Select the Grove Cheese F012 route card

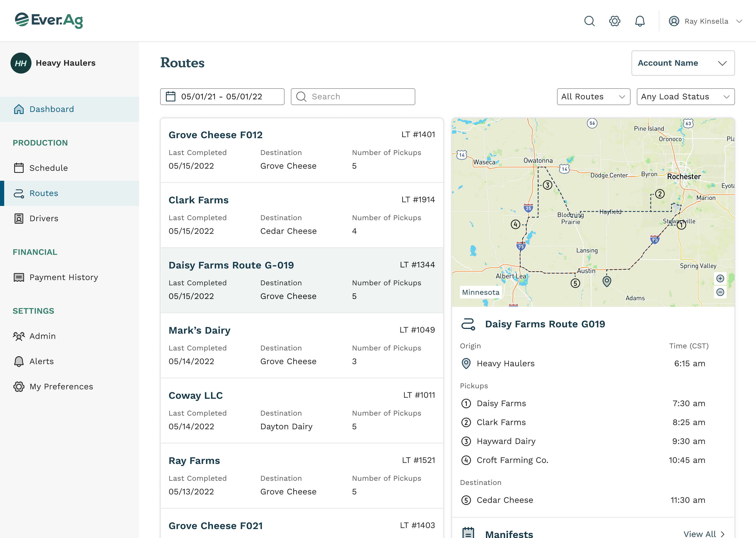click(x=302, y=150)
